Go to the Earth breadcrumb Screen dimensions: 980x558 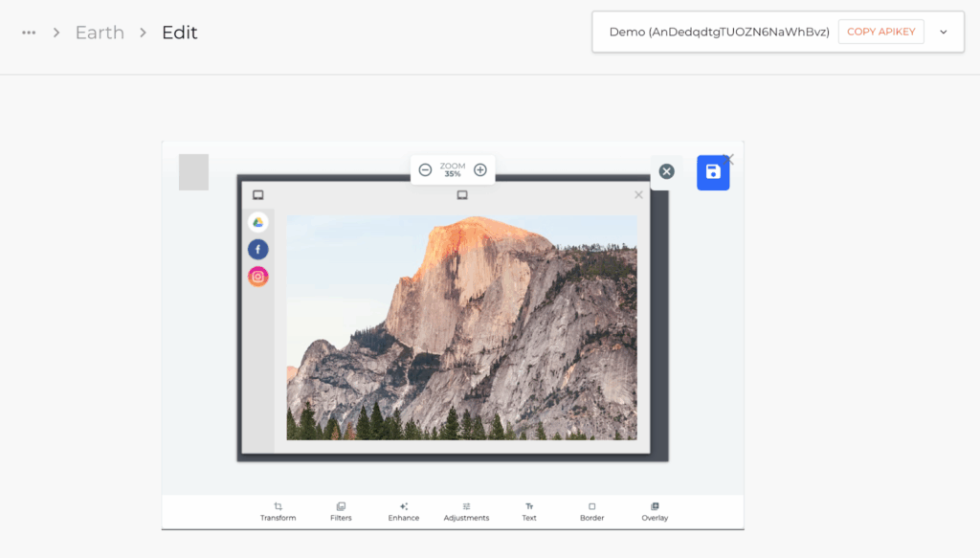[x=100, y=33]
